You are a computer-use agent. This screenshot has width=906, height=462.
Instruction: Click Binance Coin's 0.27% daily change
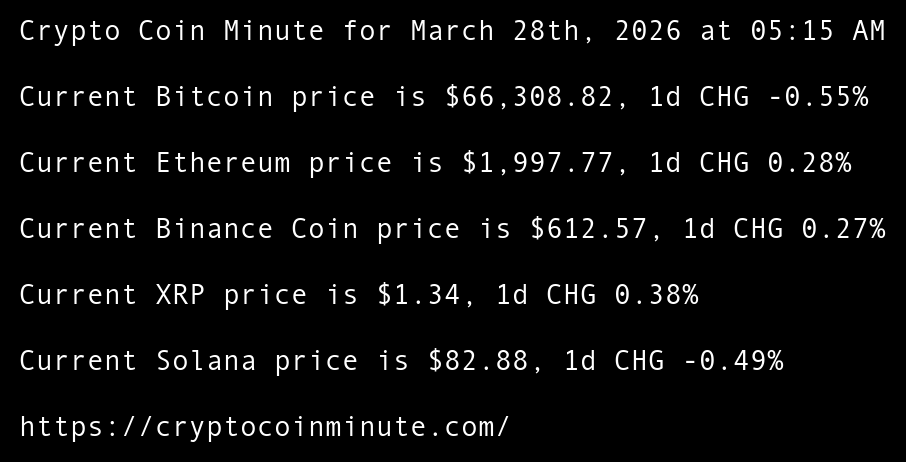(x=843, y=229)
